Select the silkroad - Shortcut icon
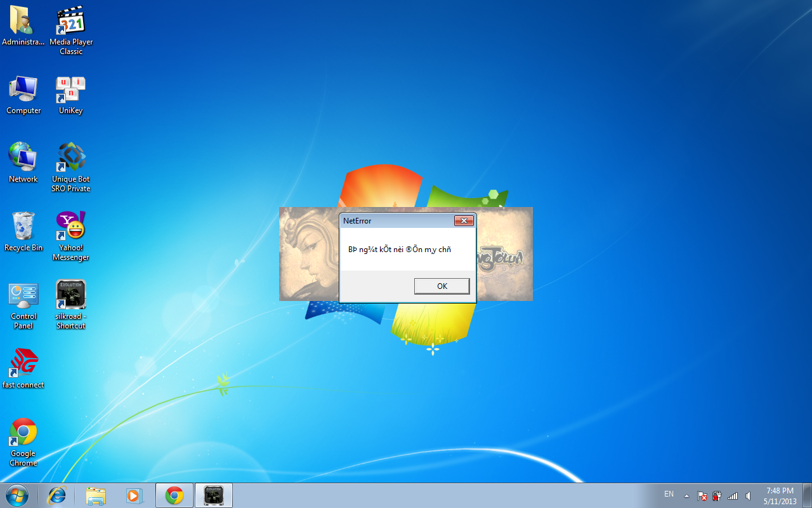This screenshot has height=508, width=812. tap(71, 305)
